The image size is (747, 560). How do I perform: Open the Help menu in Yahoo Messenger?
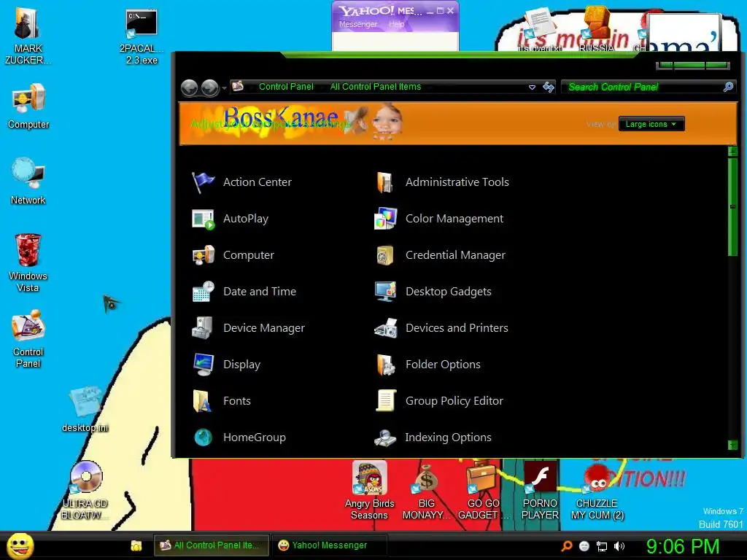pyautogui.click(x=396, y=24)
